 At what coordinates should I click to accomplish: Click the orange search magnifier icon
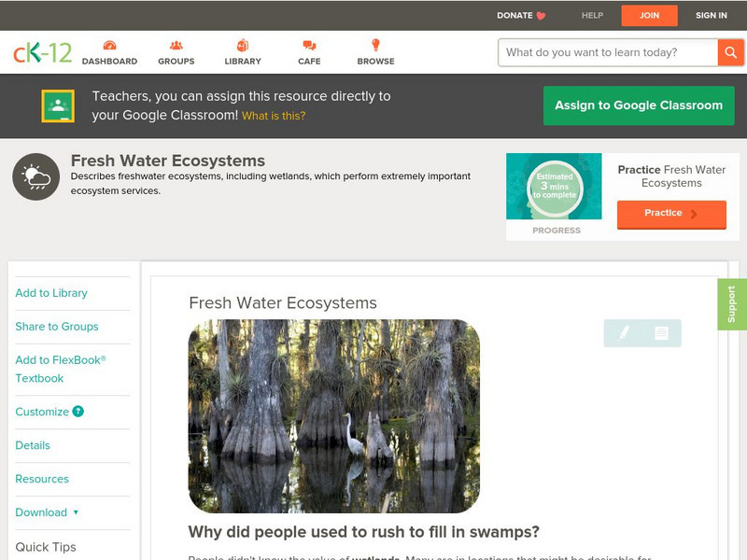[729, 52]
